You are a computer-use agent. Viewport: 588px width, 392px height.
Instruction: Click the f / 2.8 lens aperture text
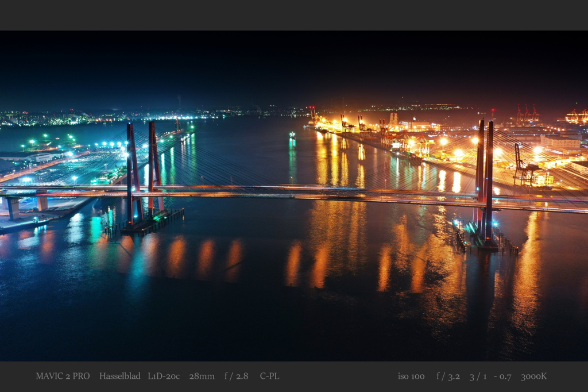pyautogui.click(x=236, y=376)
